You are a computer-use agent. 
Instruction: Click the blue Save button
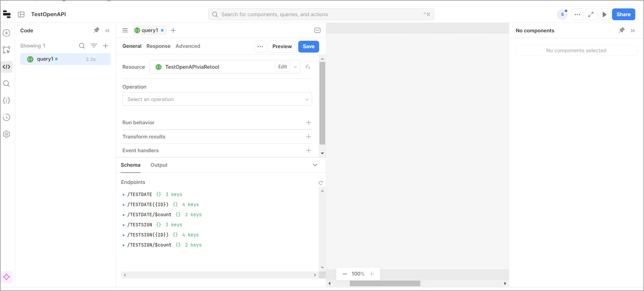[x=308, y=46]
